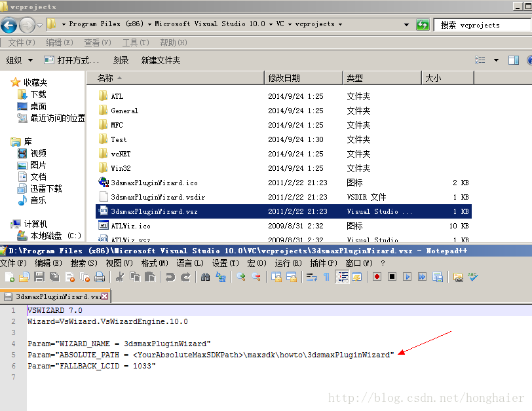Open the 视图(V) menu in Notepad++

pos(119,263)
